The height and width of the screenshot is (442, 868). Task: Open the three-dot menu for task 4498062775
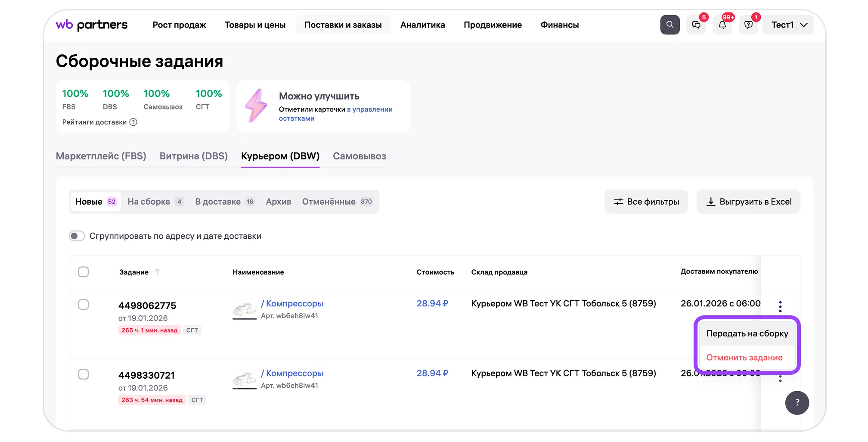pyautogui.click(x=780, y=306)
